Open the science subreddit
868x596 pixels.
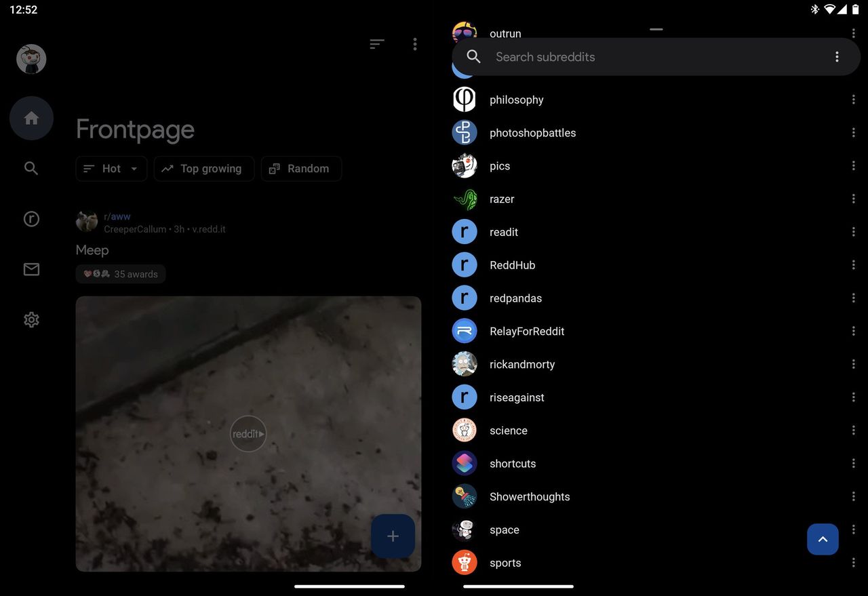(x=509, y=431)
